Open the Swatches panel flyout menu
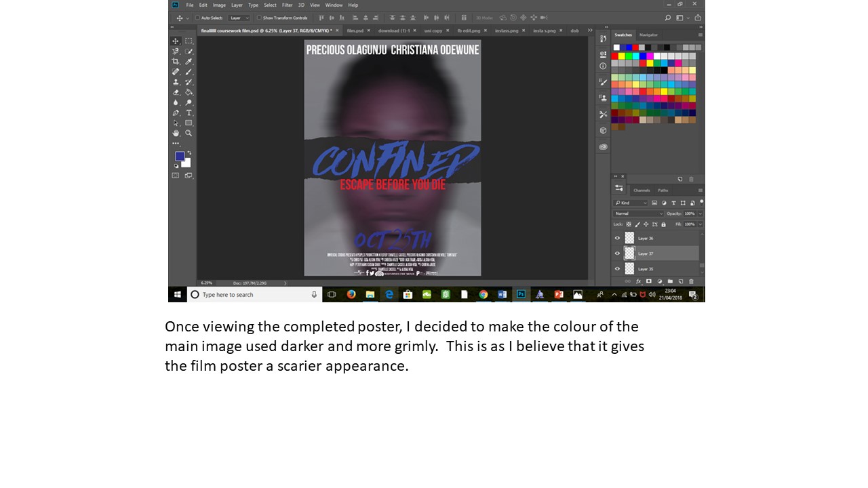The width and height of the screenshot is (868, 488). pos(701,35)
